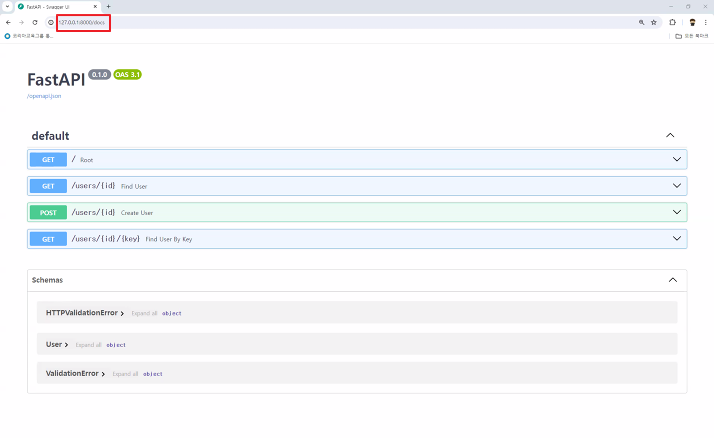Click Expand all for HTTPValidationError
Image resolution: width=714 pixels, height=438 pixels.
(x=144, y=313)
